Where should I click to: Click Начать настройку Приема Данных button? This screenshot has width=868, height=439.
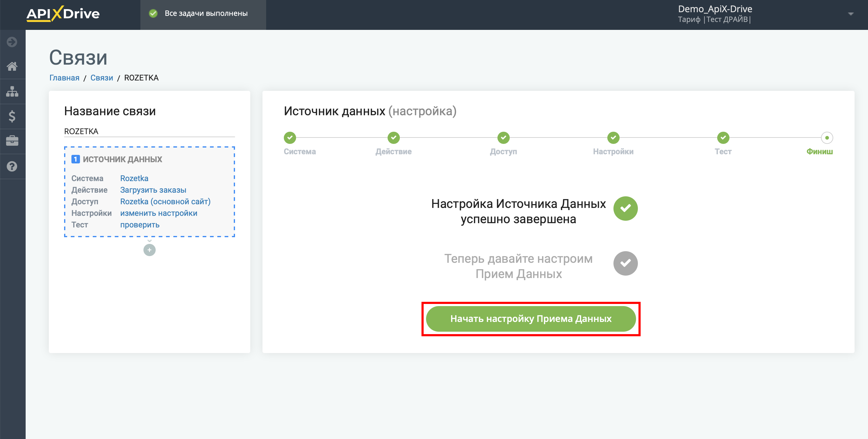coord(531,319)
